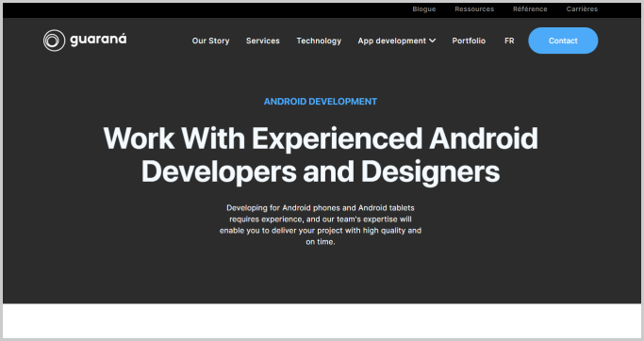The height and width of the screenshot is (341, 644).
Task: Click the 'Developers and Designers' headline line
Action: pos(321,171)
